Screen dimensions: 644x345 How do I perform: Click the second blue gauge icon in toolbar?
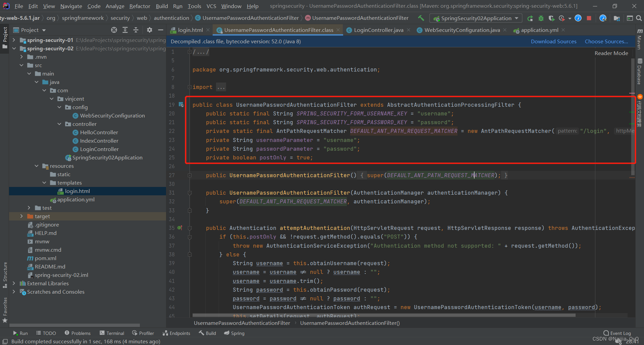point(603,18)
